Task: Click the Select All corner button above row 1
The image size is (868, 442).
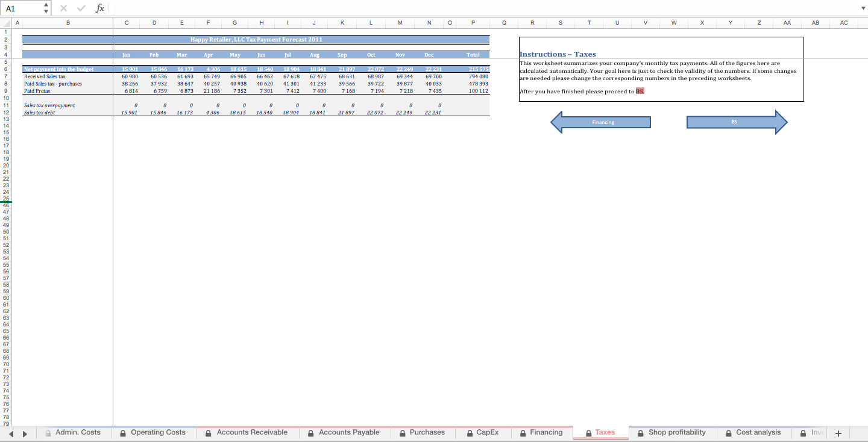Action: [x=5, y=23]
